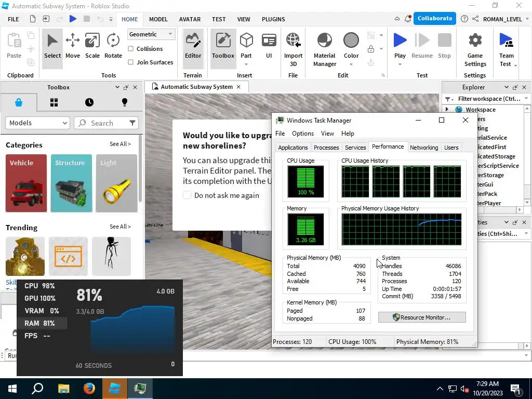The image size is (532, 399).
Task: Open the UI insert tool
Action: click(269, 46)
